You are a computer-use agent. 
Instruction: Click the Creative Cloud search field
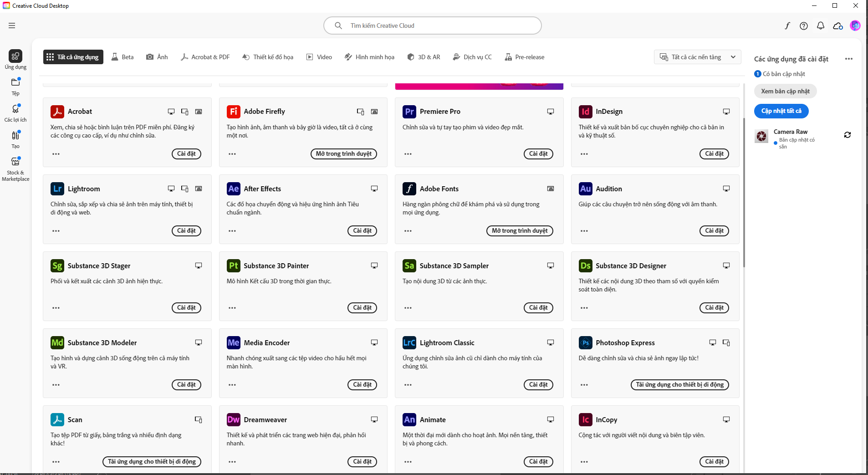click(432, 25)
